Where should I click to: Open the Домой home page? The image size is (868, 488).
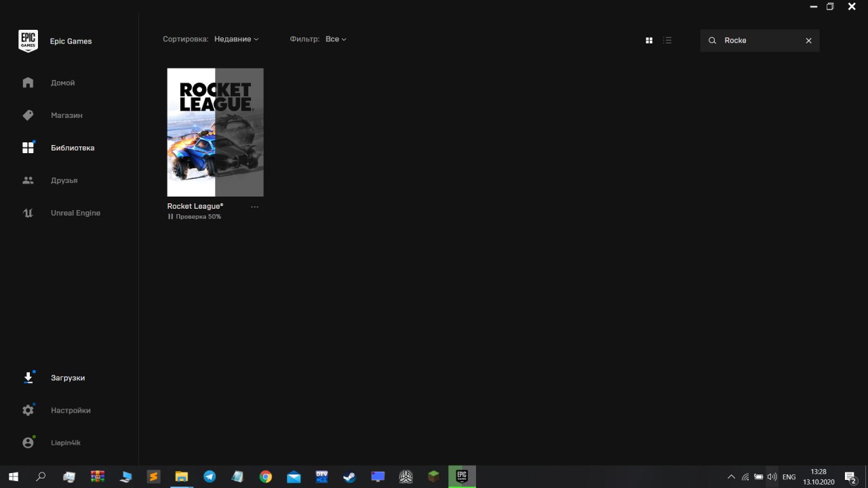tap(62, 83)
